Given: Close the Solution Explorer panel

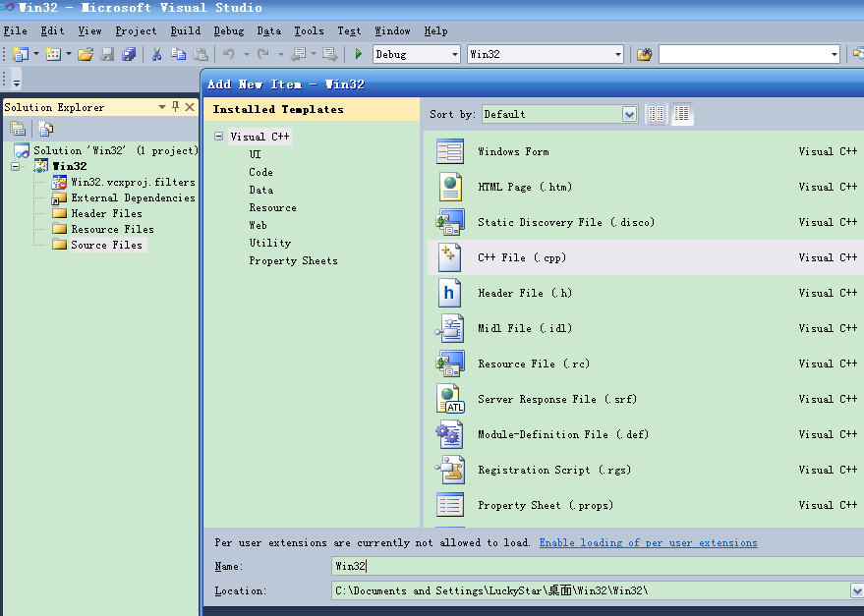Looking at the screenshot, I should 190,106.
